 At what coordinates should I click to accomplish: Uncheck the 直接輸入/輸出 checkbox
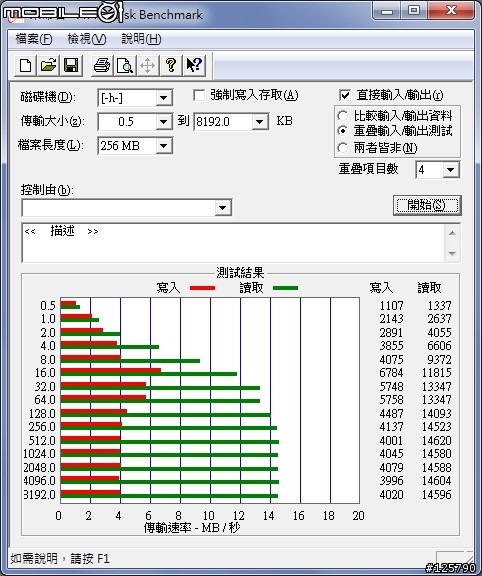tap(345, 96)
